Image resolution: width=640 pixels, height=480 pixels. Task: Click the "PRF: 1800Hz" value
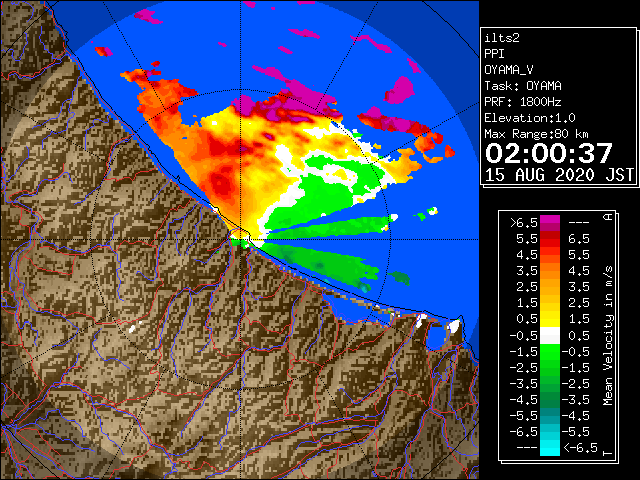tap(523, 102)
